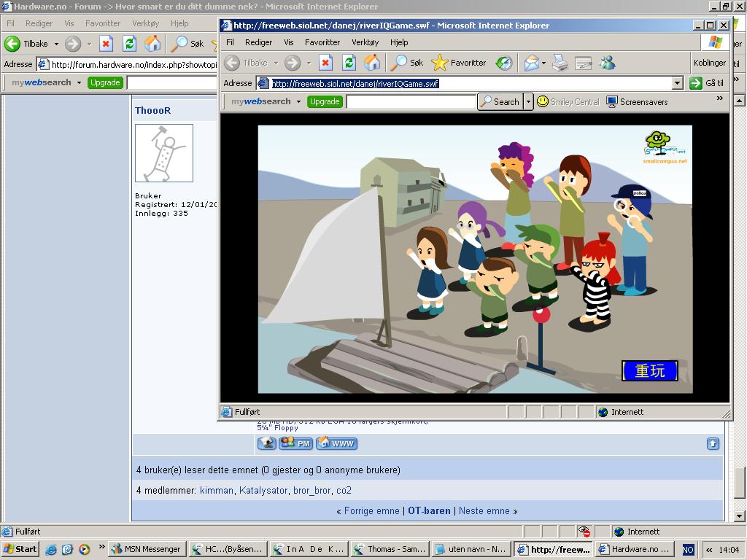The height and width of the screenshot is (560, 747).
Task: Click Search button in mywebsearch toolbar
Action: 500,102
